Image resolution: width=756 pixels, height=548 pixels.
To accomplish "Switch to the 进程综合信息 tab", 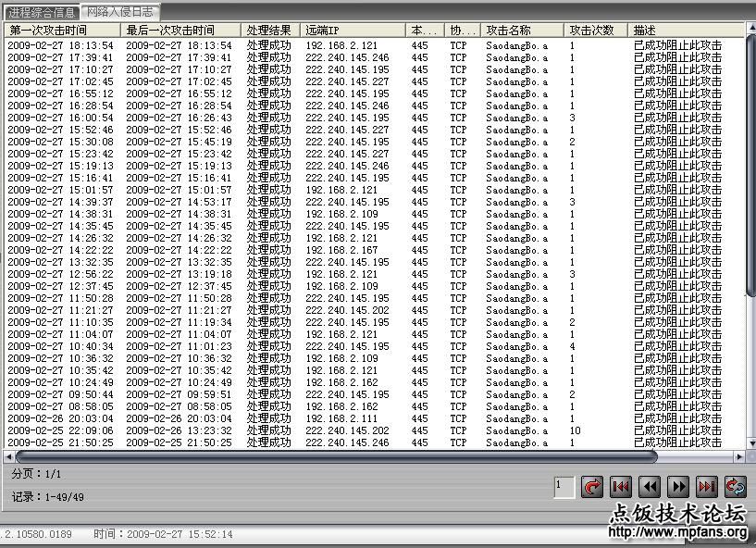I will (x=42, y=12).
